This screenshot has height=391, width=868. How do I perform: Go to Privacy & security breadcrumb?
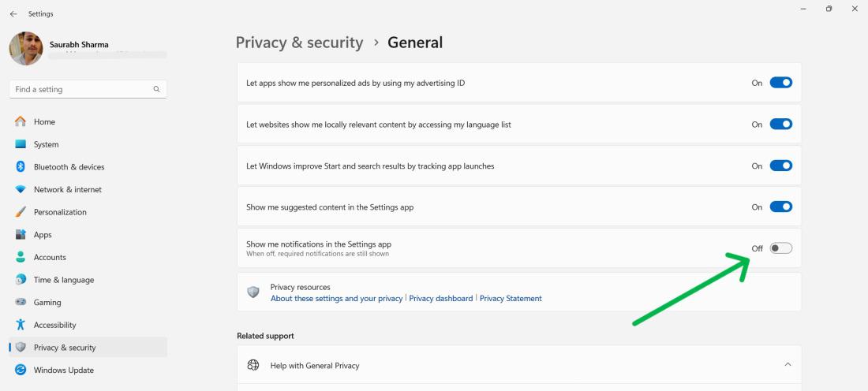(x=299, y=43)
